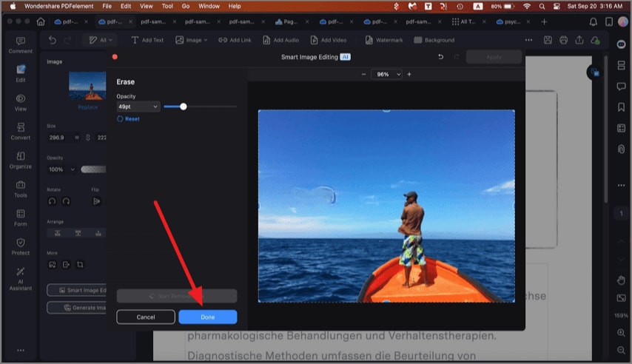Upload the file to the cloud
This screenshot has width=632, height=364.
pyautogui.click(x=595, y=40)
